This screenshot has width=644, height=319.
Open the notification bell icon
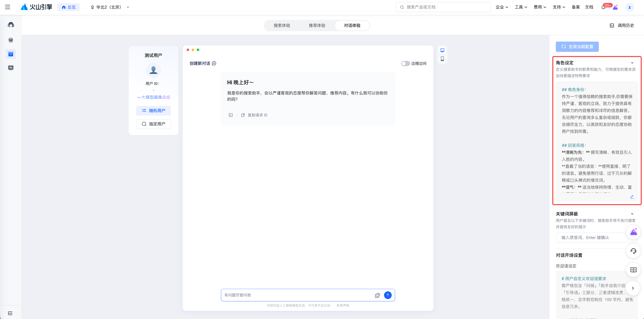point(603,7)
